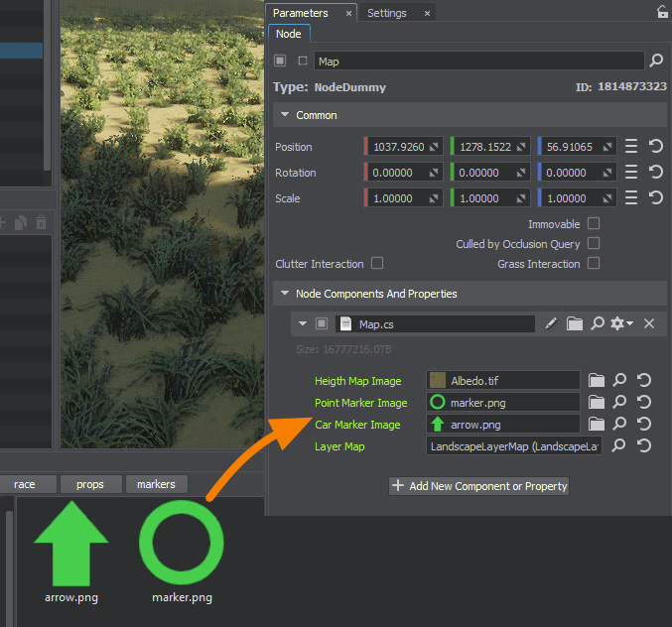Reset the Car Marker Image to default
672x627 pixels.
coord(644,425)
